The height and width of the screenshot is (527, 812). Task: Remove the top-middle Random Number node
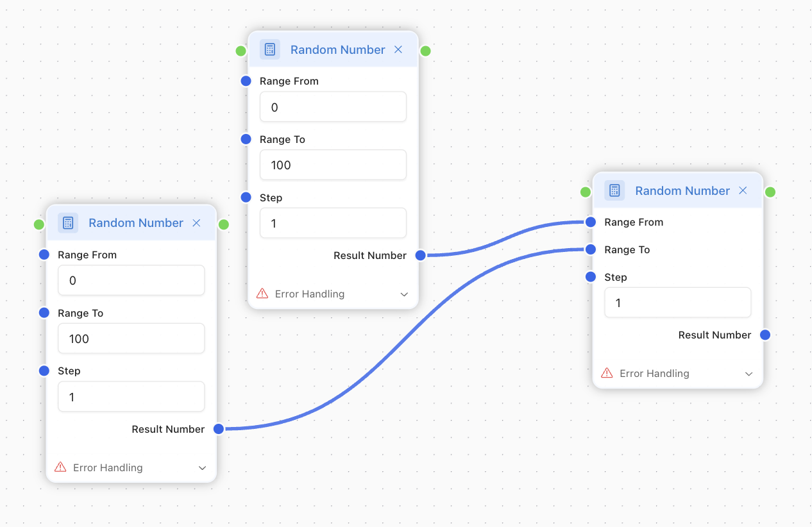(398, 50)
